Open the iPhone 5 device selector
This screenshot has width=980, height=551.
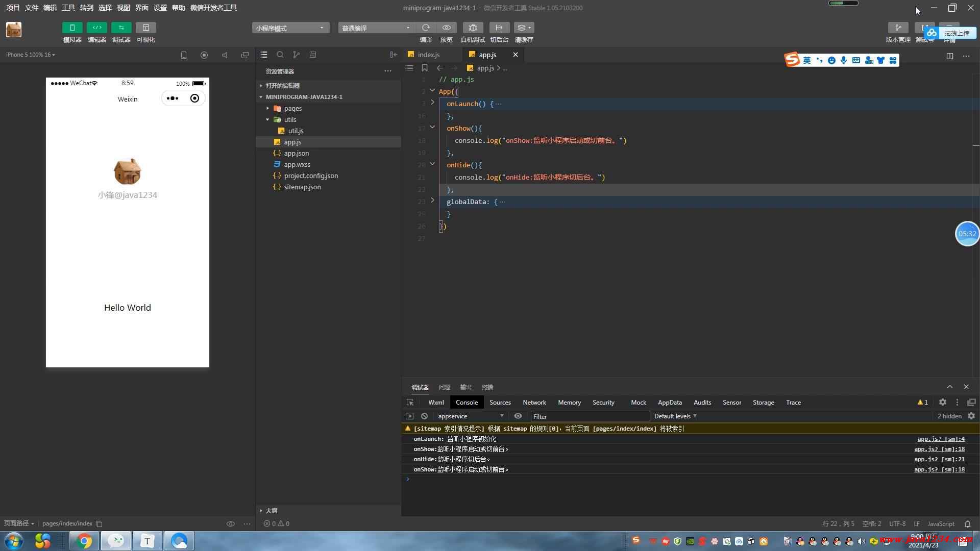point(31,55)
